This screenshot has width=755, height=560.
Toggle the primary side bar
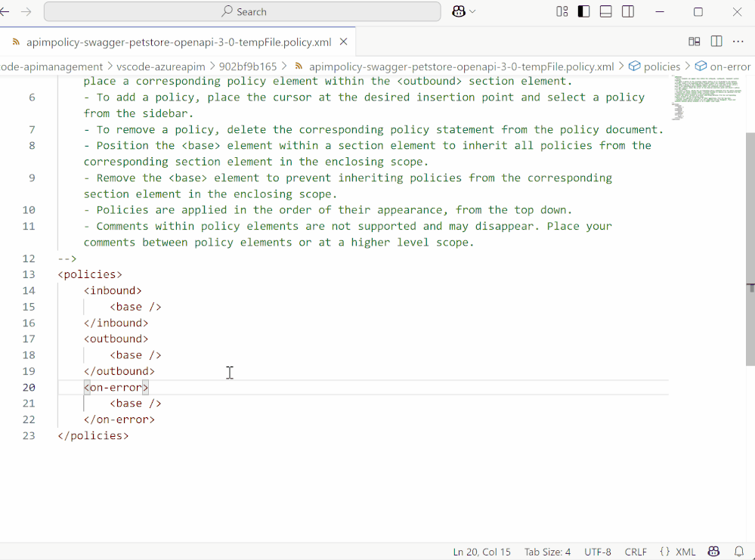(583, 11)
